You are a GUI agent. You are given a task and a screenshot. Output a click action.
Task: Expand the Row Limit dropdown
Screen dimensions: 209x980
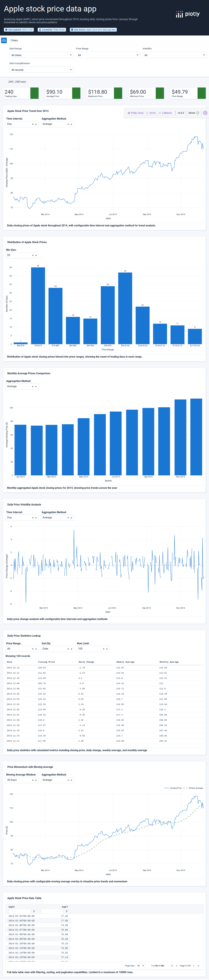pyautogui.click(x=107, y=649)
